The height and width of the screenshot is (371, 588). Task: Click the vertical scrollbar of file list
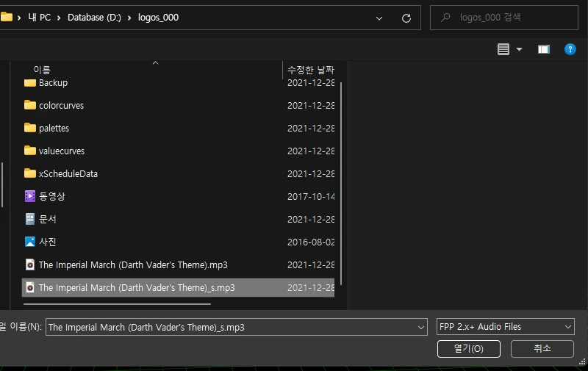341,184
